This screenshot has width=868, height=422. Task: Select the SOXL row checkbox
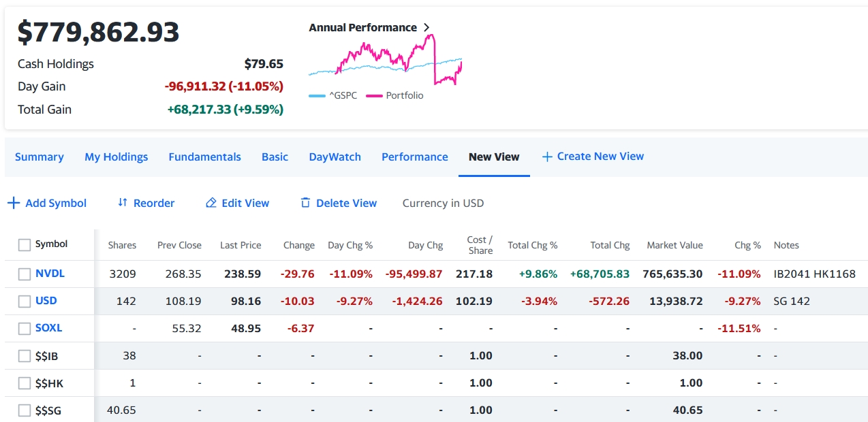tap(25, 329)
